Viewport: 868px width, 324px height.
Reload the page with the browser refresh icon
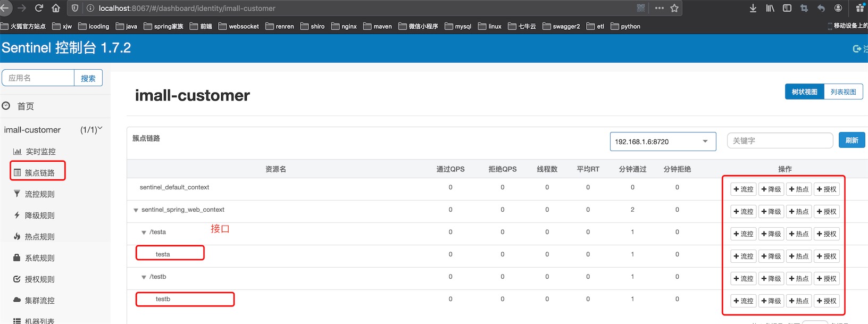pyautogui.click(x=39, y=8)
